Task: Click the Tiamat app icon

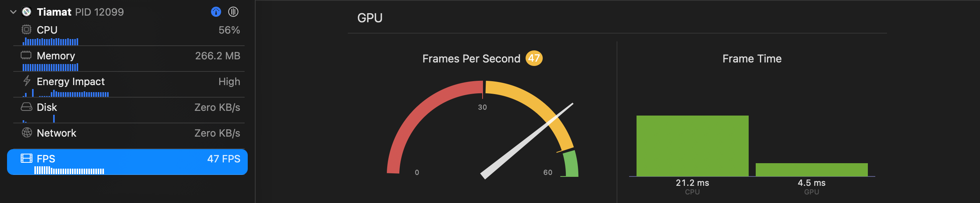Action: pyautogui.click(x=27, y=12)
